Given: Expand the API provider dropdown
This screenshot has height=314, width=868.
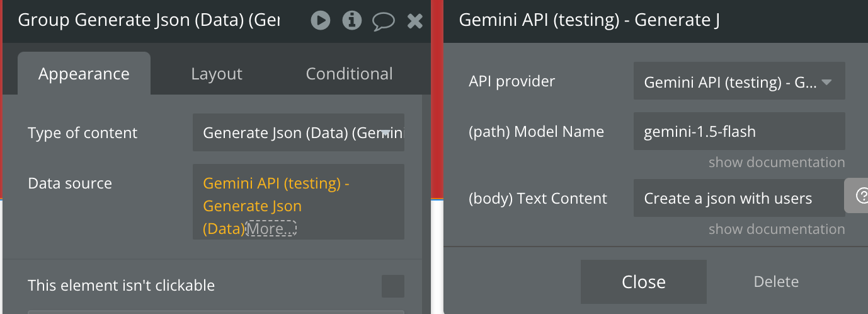Looking at the screenshot, I should [739, 81].
